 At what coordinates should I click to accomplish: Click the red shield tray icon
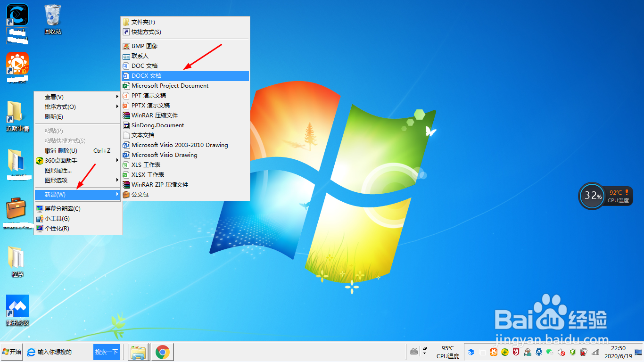pyautogui.click(x=516, y=352)
